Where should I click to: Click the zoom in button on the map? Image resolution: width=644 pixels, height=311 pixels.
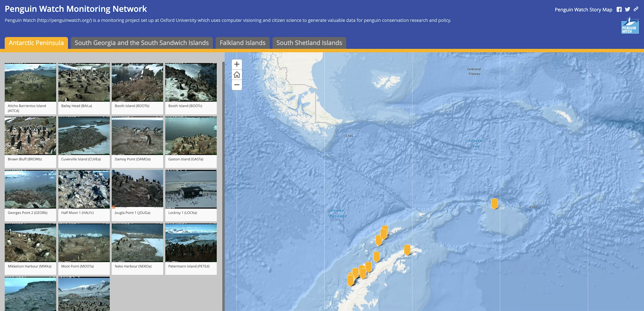coord(237,64)
